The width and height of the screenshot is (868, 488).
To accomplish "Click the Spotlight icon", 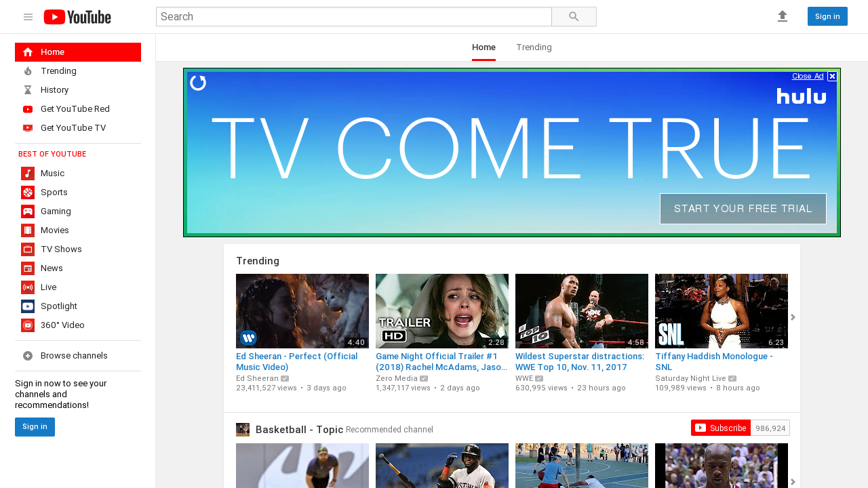I will [x=28, y=306].
